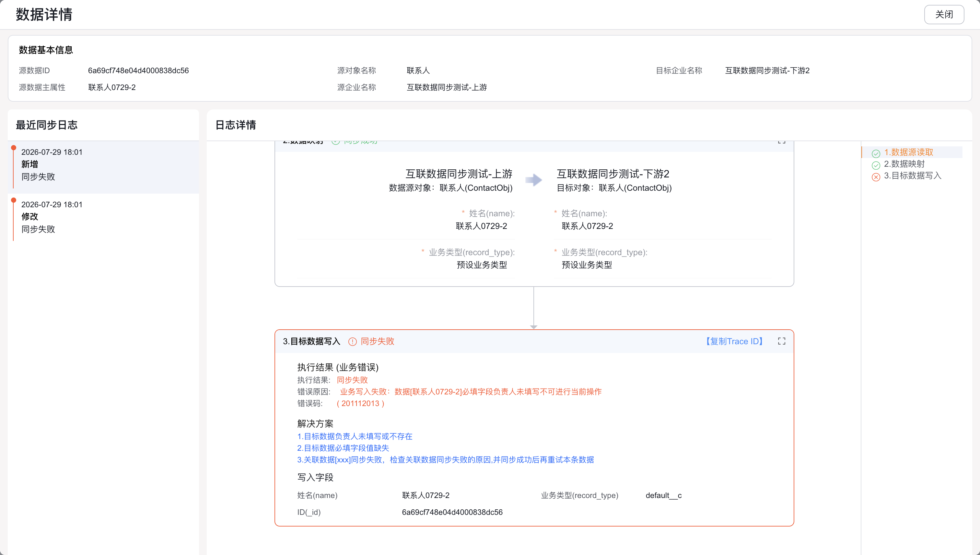
Task: Click the red timeline dot of 修改 log
Action: click(14, 200)
